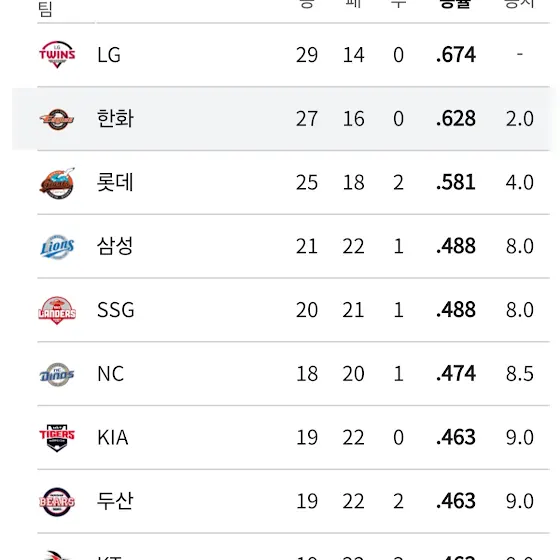Click the KIA Tigers team logo
This screenshot has height=560, width=560.
[x=57, y=438]
